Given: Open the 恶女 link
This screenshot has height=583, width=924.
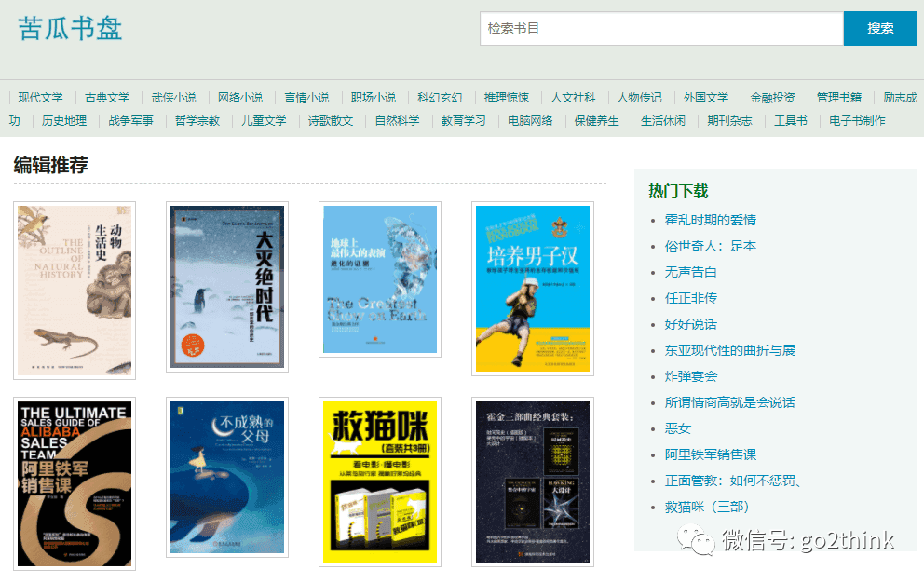Looking at the screenshot, I should (x=678, y=428).
